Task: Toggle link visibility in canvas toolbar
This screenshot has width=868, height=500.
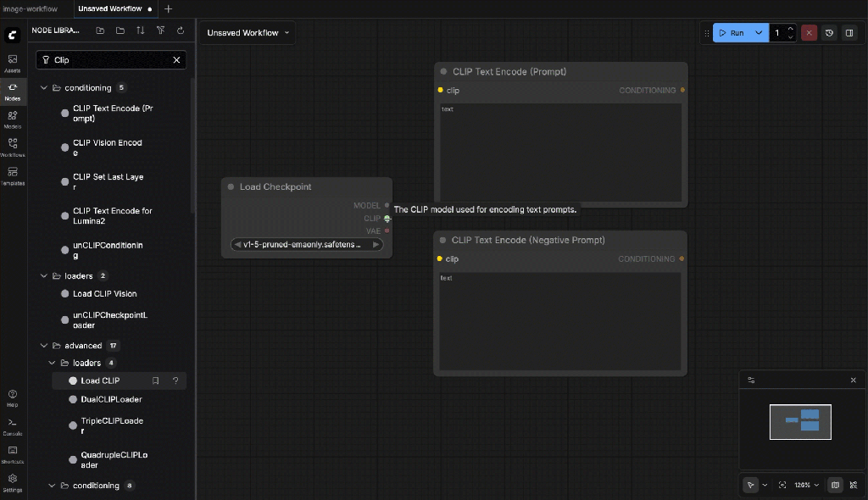Action: [x=853, y=486]
